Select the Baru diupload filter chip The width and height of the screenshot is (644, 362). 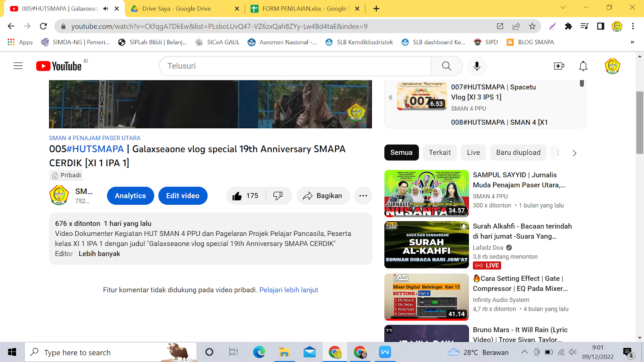point(518,152)
